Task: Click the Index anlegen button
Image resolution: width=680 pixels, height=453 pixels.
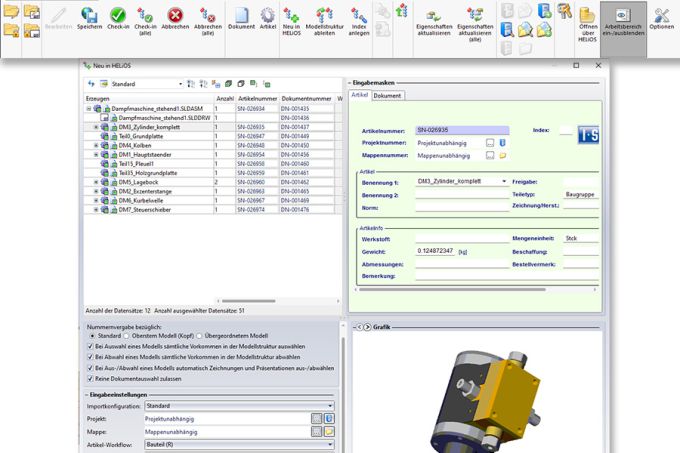Action: coord(358,16)
